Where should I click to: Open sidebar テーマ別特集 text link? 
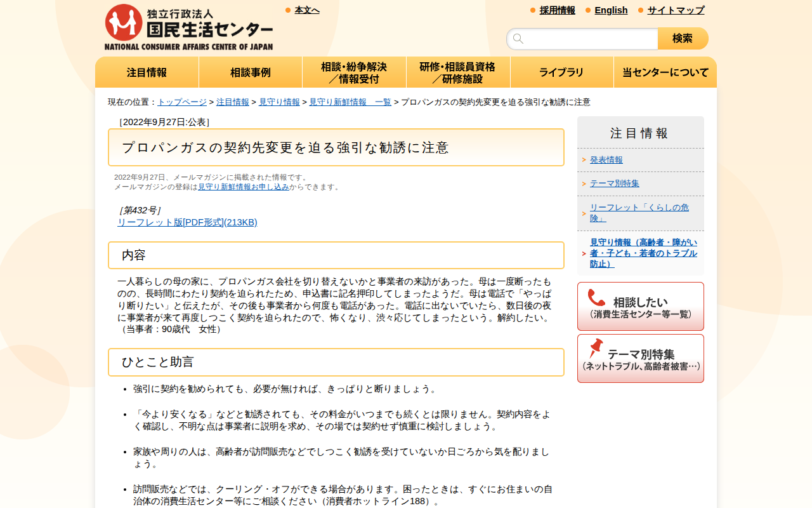tap(615, 184)
